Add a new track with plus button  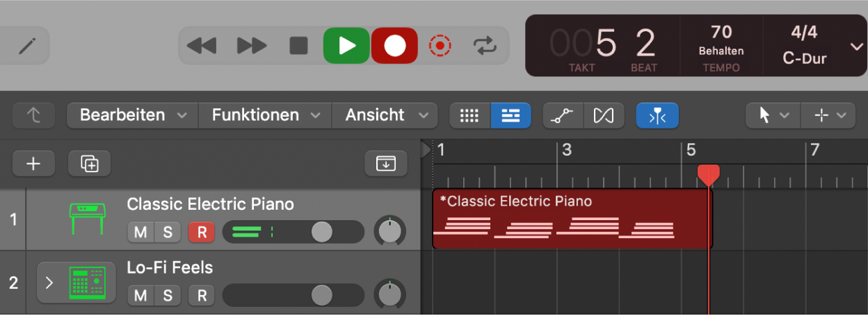coord(33,163)
